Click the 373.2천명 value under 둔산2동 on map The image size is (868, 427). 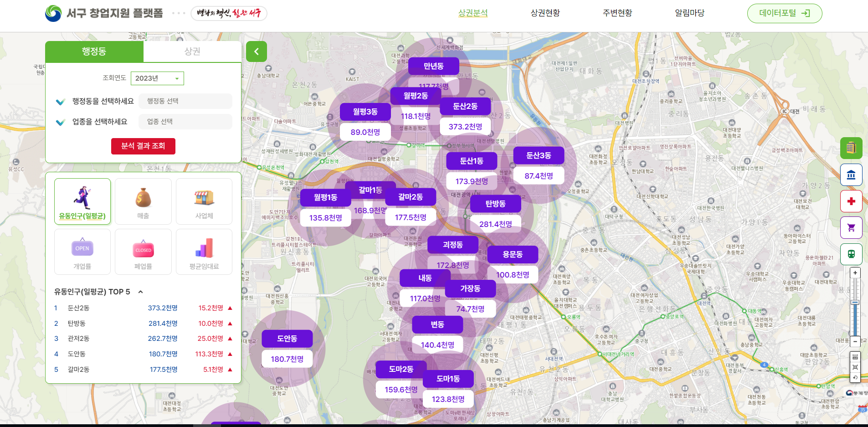(465, 127)
